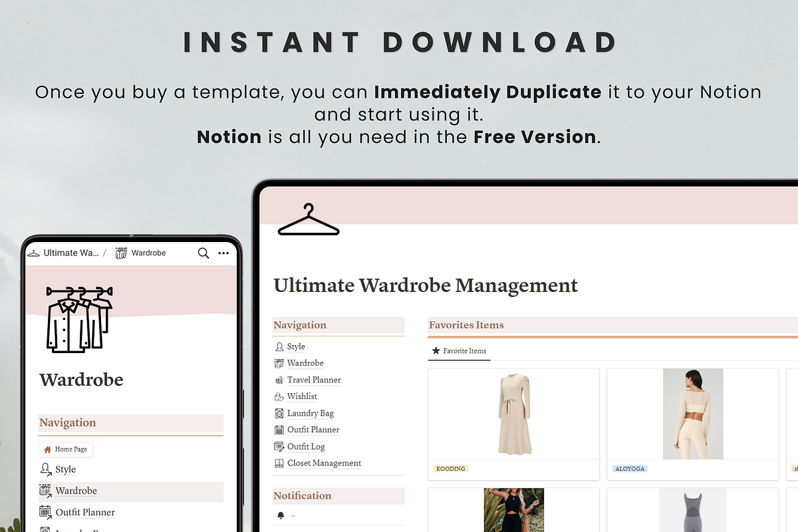Click the Wardrobe page title on phone
The image size is (798, 532).
pyautogui.click(x=81, y=380)
